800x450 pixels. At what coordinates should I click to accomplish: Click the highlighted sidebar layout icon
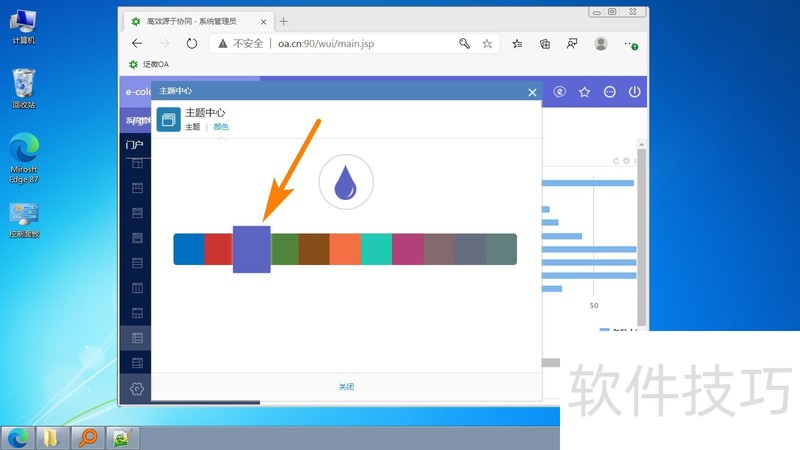[x=137, y=338]
